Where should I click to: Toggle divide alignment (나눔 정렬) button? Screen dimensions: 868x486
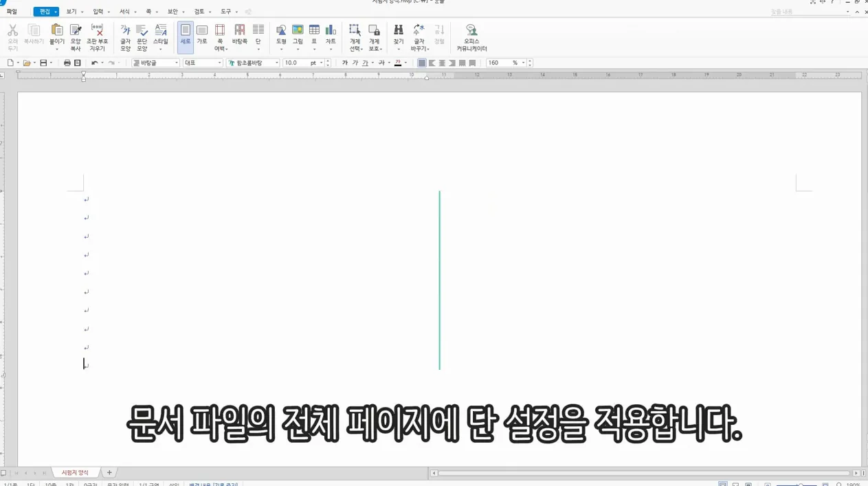tap(472, 63)
